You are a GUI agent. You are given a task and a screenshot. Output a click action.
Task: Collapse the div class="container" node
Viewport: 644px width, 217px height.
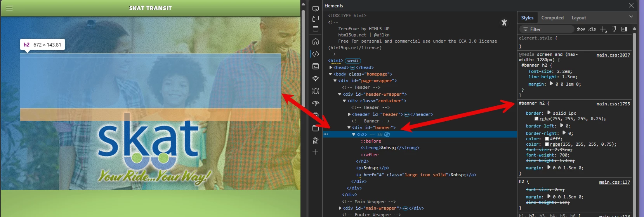[x=344, y=101]
